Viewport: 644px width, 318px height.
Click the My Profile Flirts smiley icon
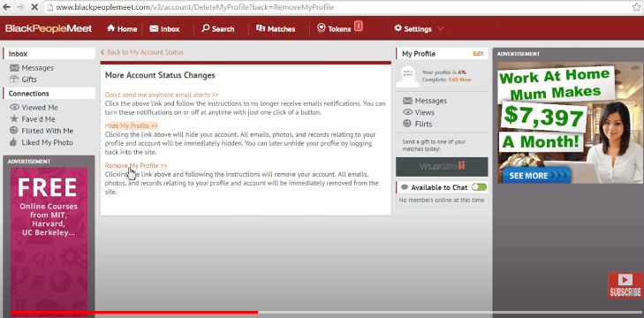coord(407,124)
